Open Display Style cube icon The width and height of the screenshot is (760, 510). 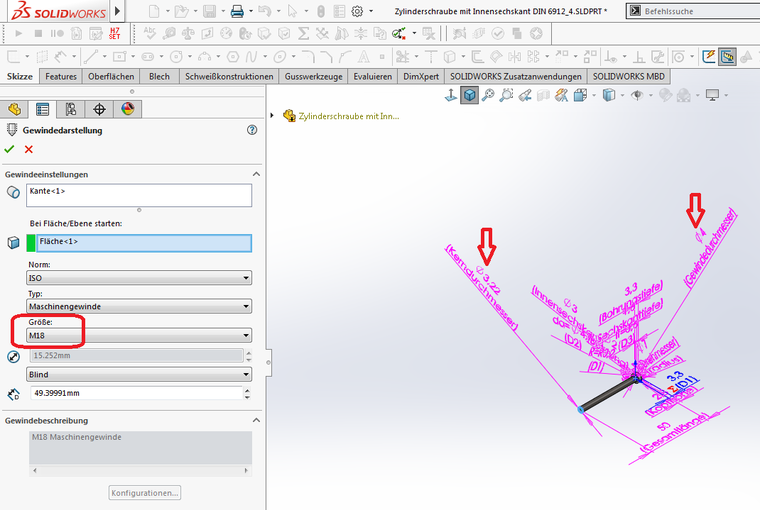pos(609,95)
